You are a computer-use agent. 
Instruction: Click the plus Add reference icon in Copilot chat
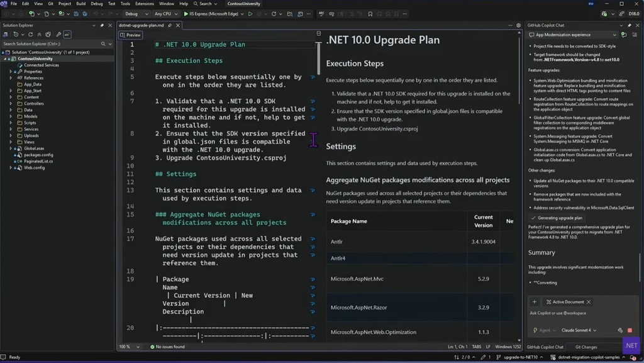[535, 302]
